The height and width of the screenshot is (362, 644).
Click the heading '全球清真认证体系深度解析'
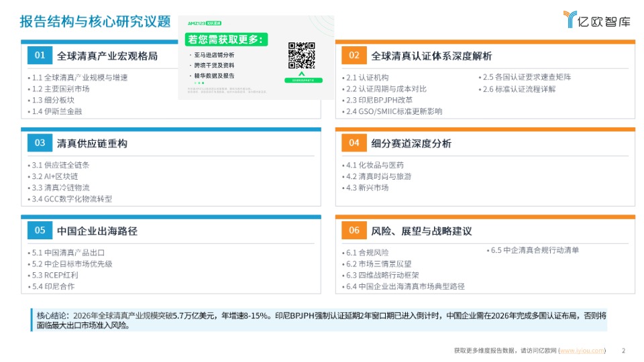click(431, 56)
